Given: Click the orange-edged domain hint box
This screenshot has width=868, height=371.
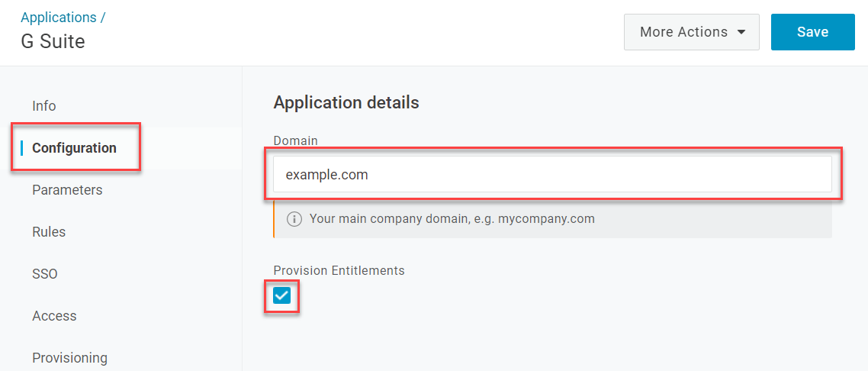Looking at the screenshot, I should [x=552, y=219].
